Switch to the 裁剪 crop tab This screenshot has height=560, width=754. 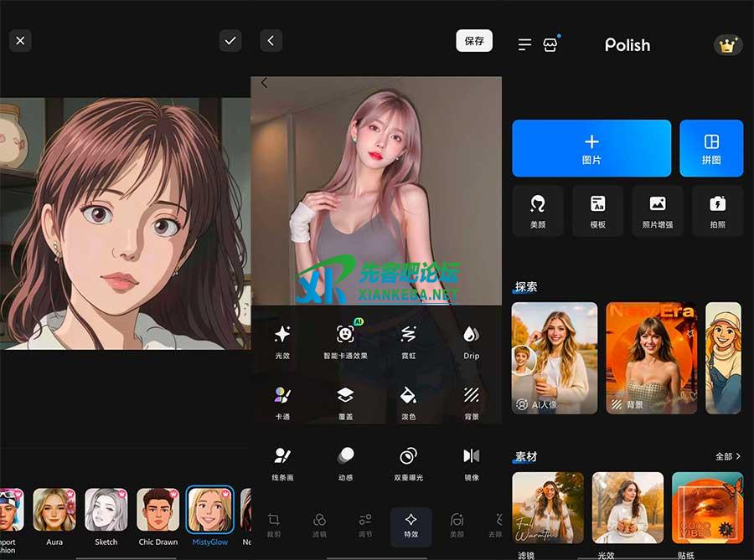pos(273,526)
